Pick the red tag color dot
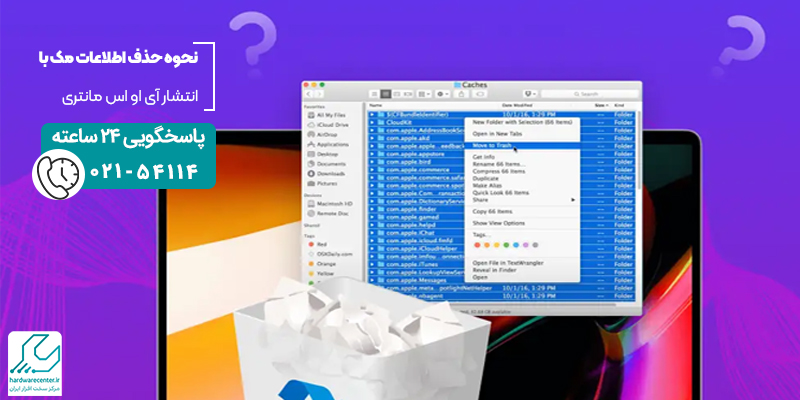The width and height of the screenshot is (800, 400). coord(476,244)
